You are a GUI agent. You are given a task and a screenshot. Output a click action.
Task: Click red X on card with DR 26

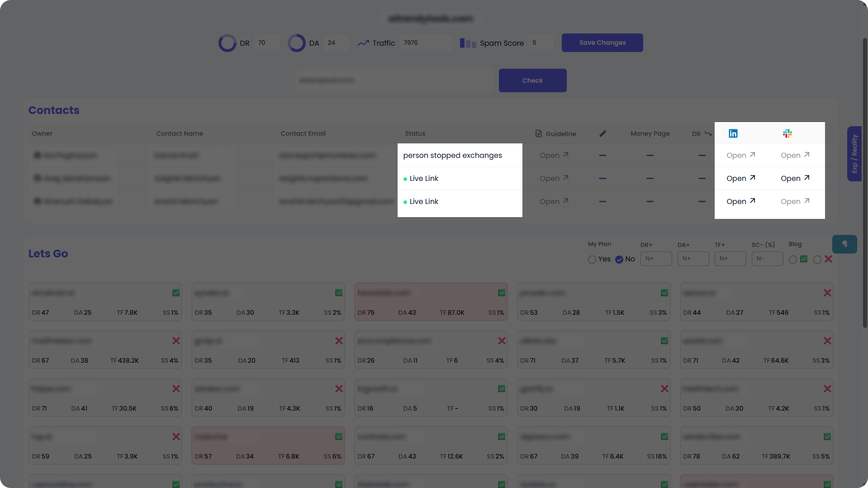502,341
